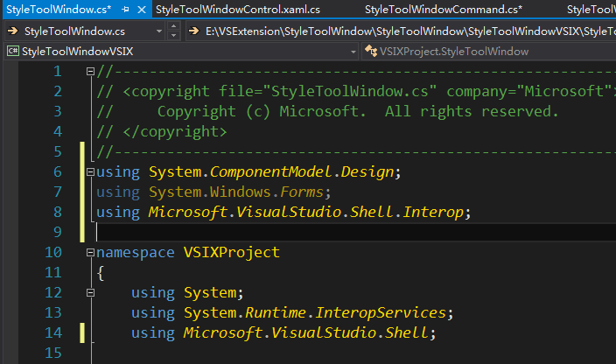The height and width of the screenshot is (364, 616).
Task: Click line number 14 in the gutter
Action: 53,332
